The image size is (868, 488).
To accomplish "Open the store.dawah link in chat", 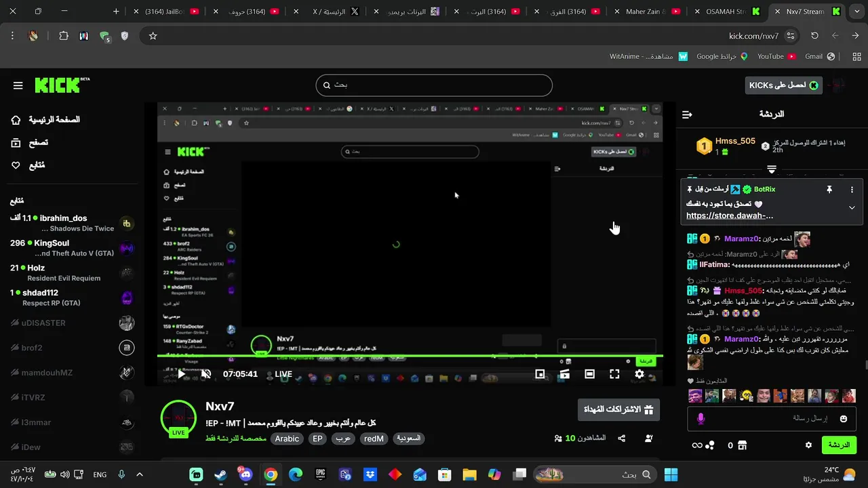I will tap(730, 216).
